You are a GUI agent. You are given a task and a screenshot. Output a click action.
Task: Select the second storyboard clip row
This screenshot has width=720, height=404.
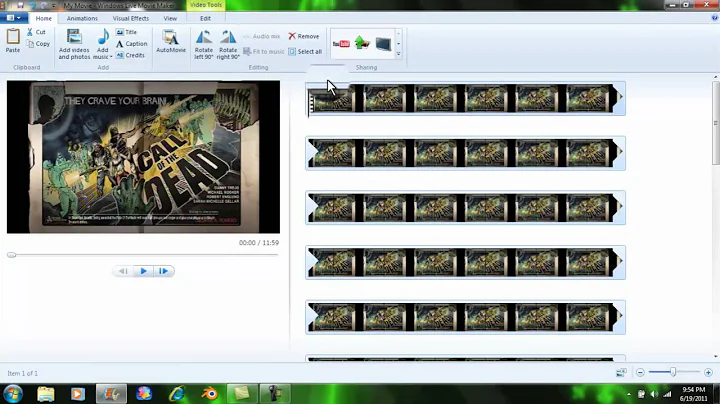point(465,153)
